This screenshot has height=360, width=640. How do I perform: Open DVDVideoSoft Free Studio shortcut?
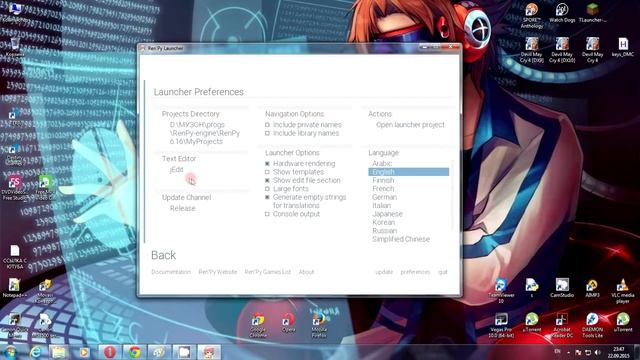tap(15, 188)
